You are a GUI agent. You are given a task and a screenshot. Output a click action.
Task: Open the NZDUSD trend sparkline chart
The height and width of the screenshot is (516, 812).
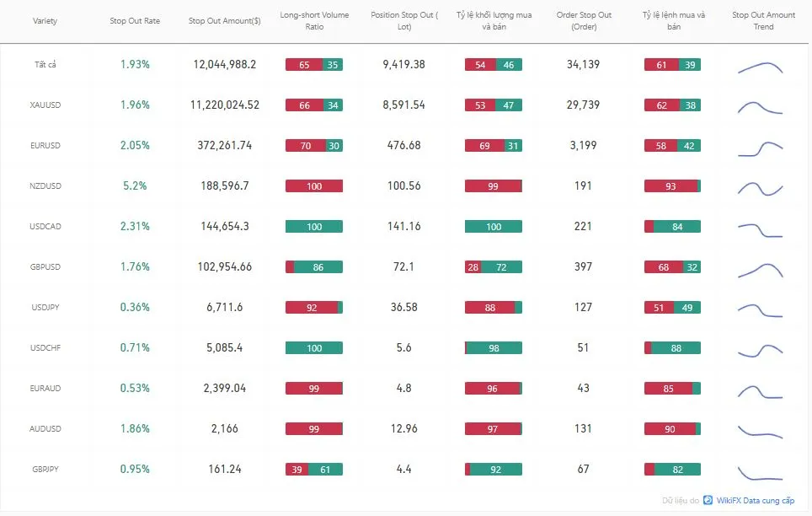(x=761, y=189)
